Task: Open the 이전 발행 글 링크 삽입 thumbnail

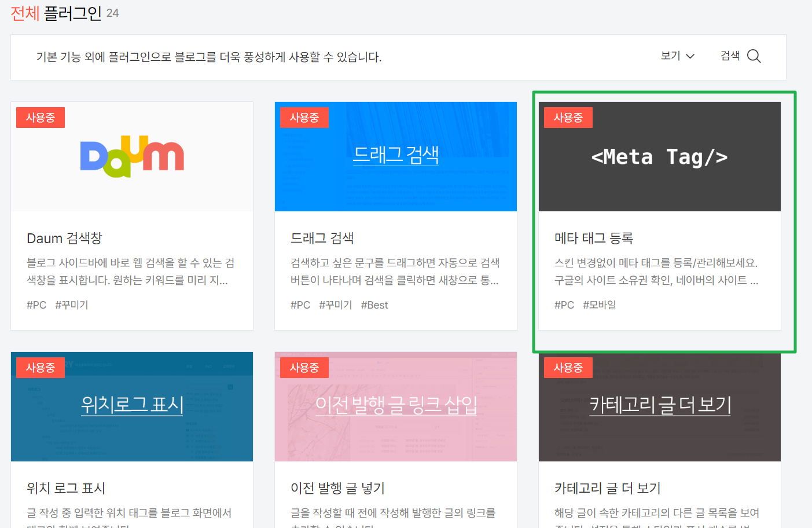Action: (x=396, y=407)
